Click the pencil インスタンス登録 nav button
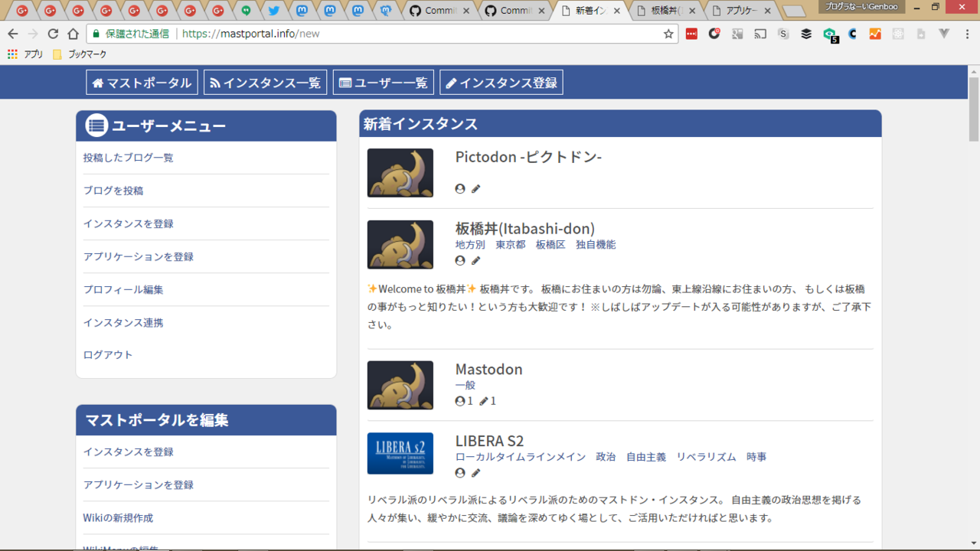The width and height of the screenshot is (980, 551). click(501, 83)
